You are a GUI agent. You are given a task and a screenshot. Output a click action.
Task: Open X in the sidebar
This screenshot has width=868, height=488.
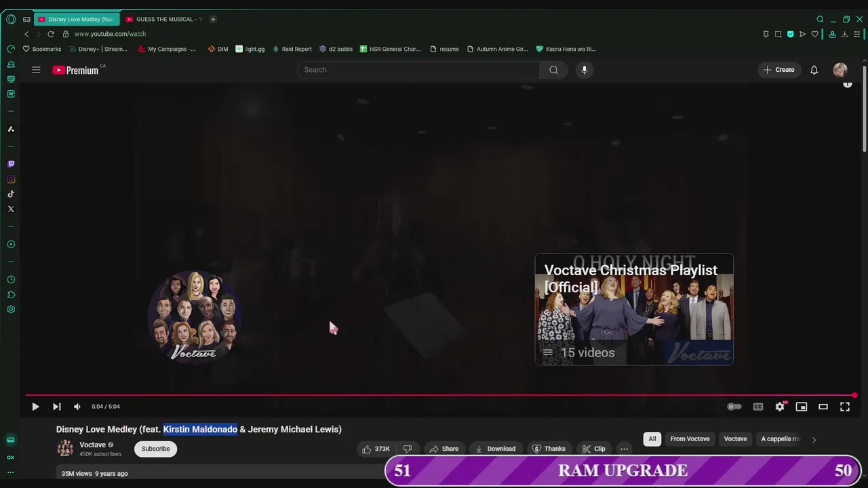tap(11, 209)
